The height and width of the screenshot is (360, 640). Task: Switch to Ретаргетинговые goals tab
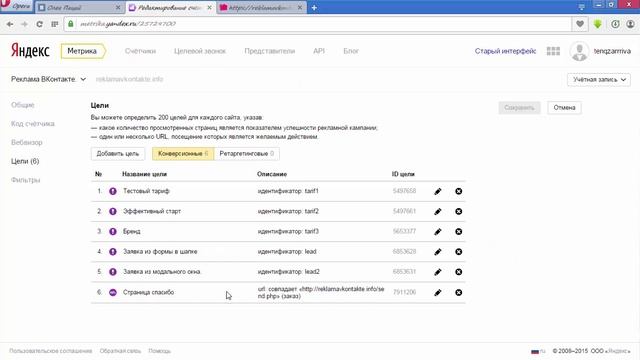247,153
